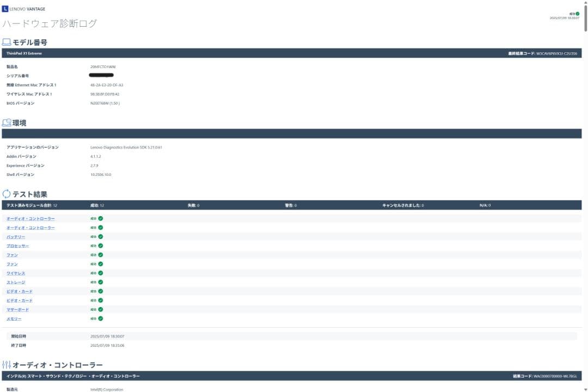This screenshot has width=588, height=392.
Task: Click the green checkmark in ストレージ row
Action: (x=101, y=282)
